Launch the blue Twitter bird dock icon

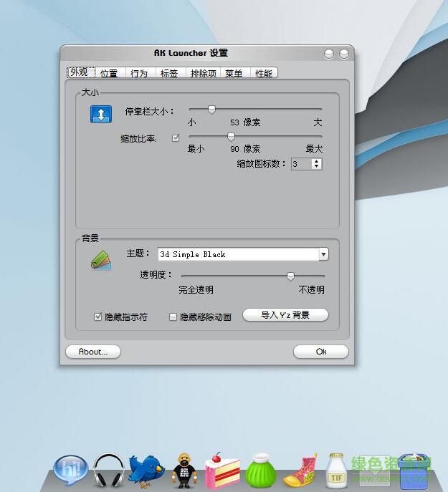(146, 471)
